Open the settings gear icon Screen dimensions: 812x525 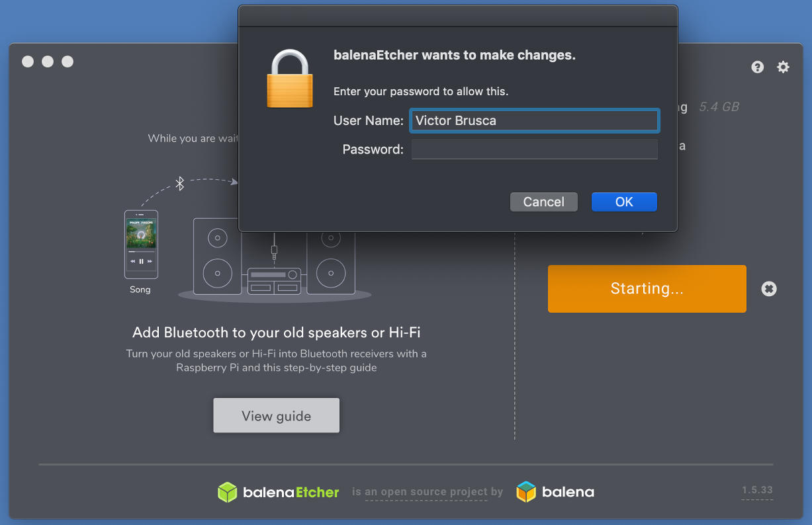tap(783, 67)
